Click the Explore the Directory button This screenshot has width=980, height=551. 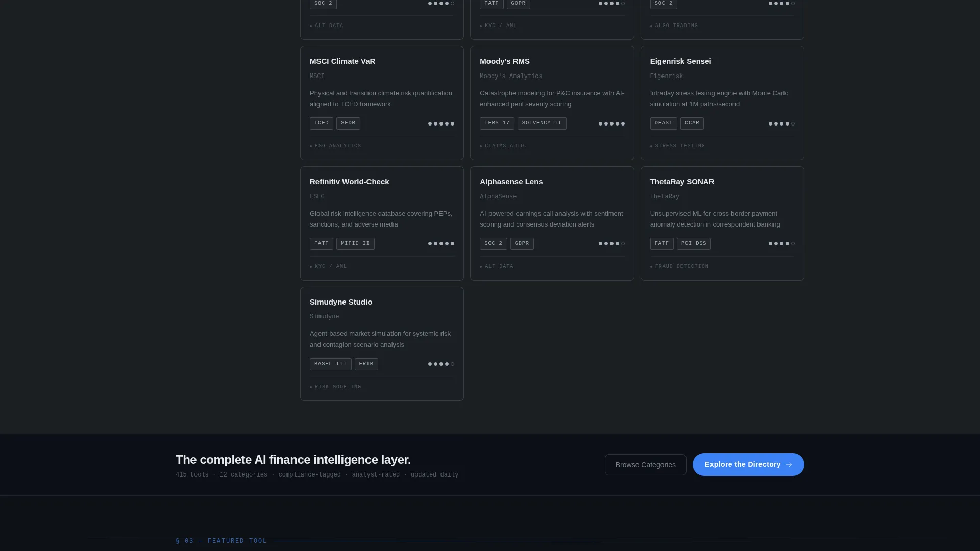tap(748, 465)
